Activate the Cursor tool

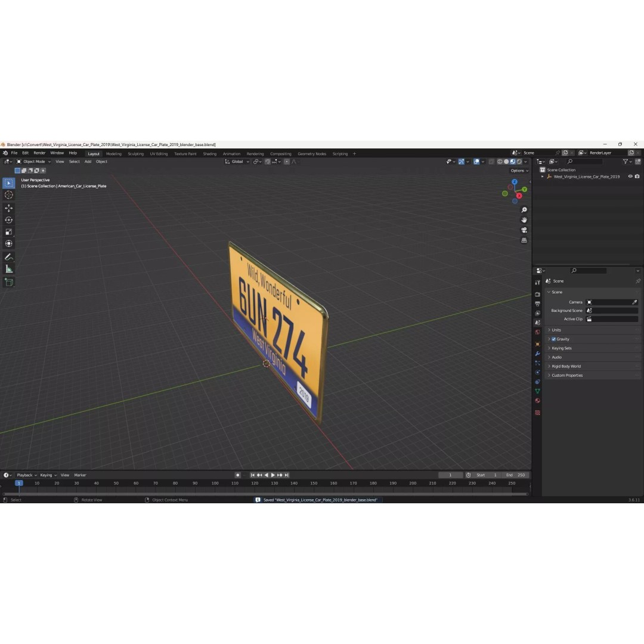coord(8,195)
